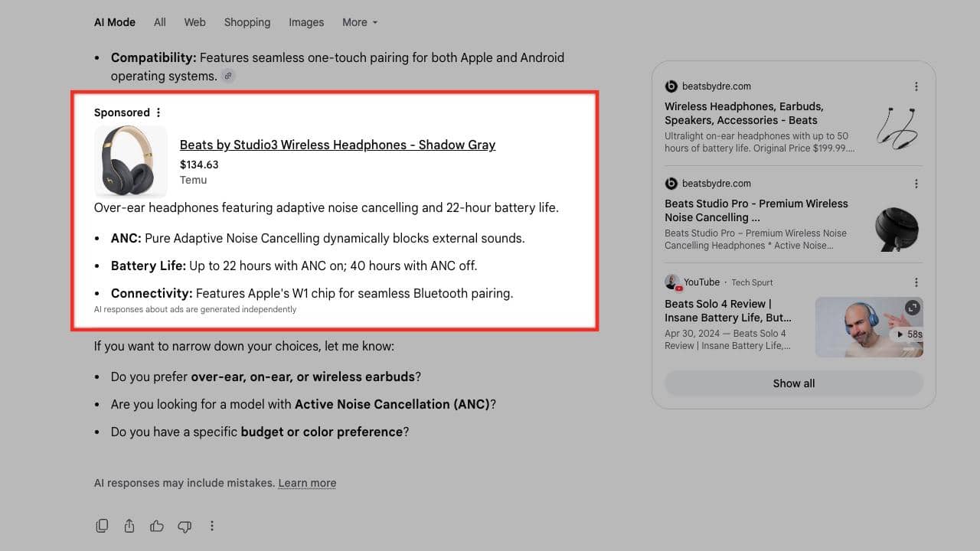The width and height of the screenshot is (980, 551).
Task: Share the AI response
Action: point(129,526)
